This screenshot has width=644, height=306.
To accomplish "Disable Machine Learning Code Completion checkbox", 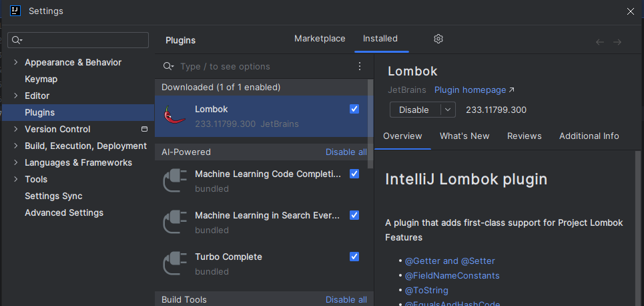I will (354, 174).
